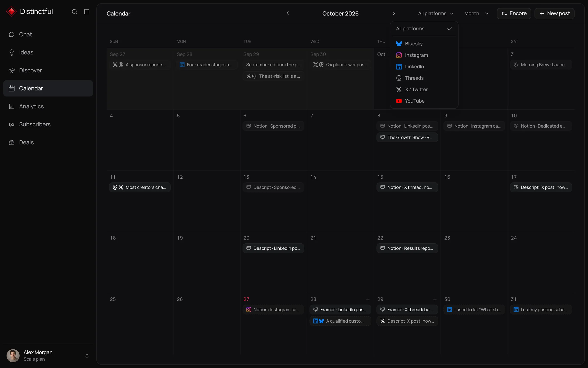Select All platforms option in list
588x368 pixels.
424,29
